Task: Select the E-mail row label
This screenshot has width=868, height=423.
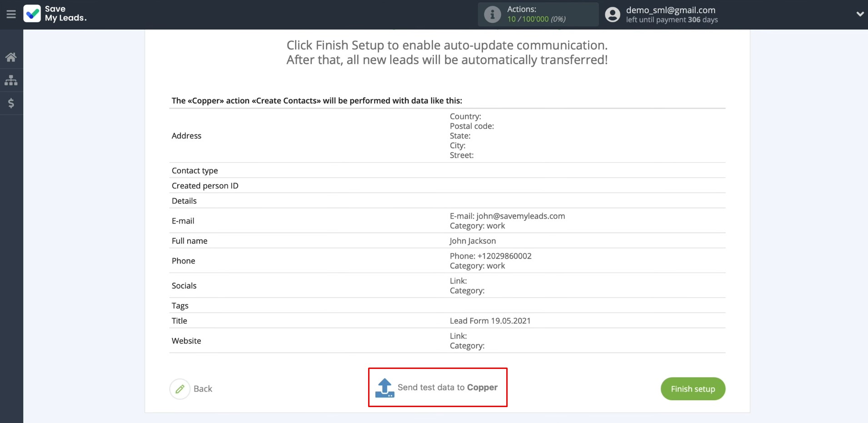Action: pyautogui.click(x=183, y=221)
